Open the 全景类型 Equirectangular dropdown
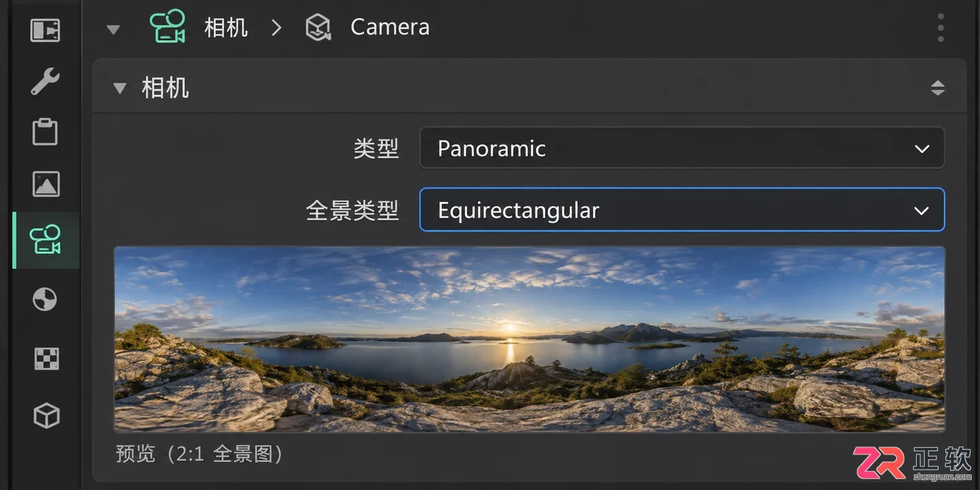This screenshot has width=980, height=490. [682, 210]
